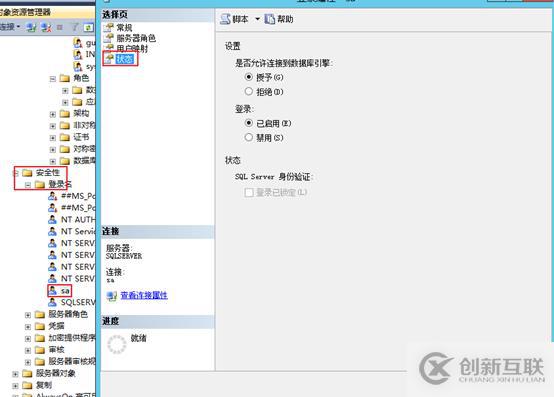This screenshot has width=554, height=397.
Task: Click the sa login user icon
Action: (x=52, y=290)
